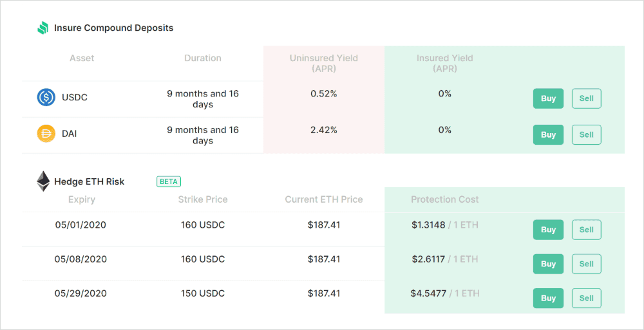Buy insurance for DAI deposits
The width and height of the screenshot is (644, 330).
click(548, 134)
